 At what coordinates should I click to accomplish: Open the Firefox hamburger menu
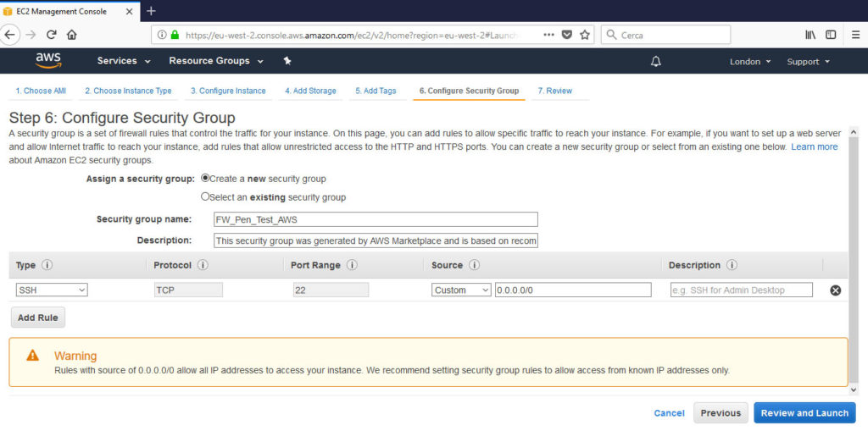coord(856,35)
